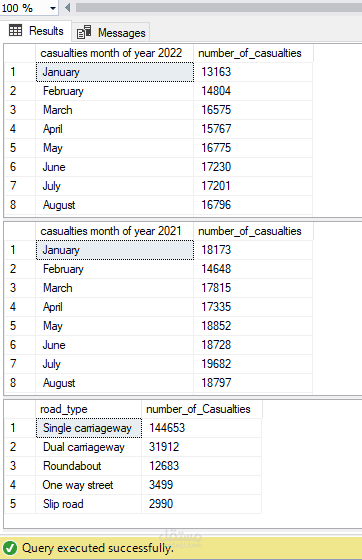Select the value 19682
Viewport: 362px width, 560px height.
tap(253, 364)
